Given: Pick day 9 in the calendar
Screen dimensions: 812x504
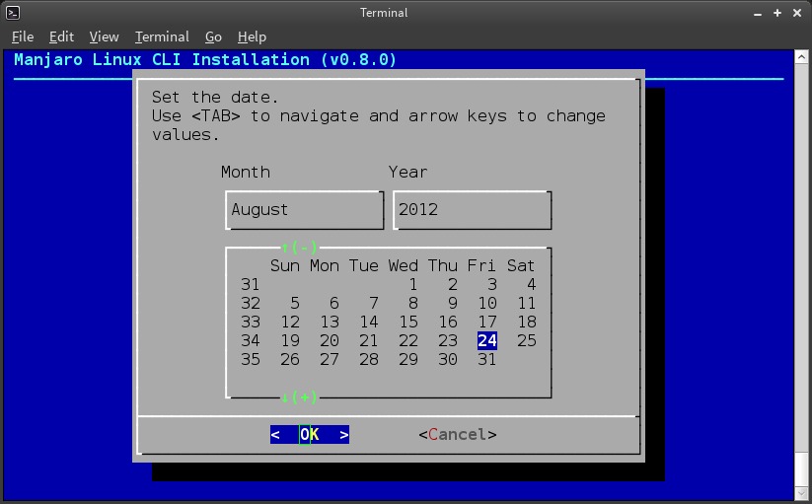Looking at the screenshot, I should (453, 303).
